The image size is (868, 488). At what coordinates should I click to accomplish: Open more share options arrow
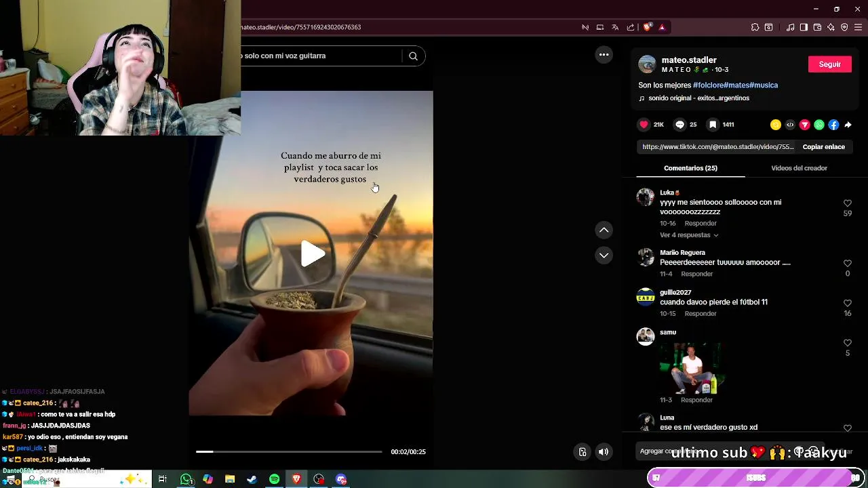pos(848,125)
